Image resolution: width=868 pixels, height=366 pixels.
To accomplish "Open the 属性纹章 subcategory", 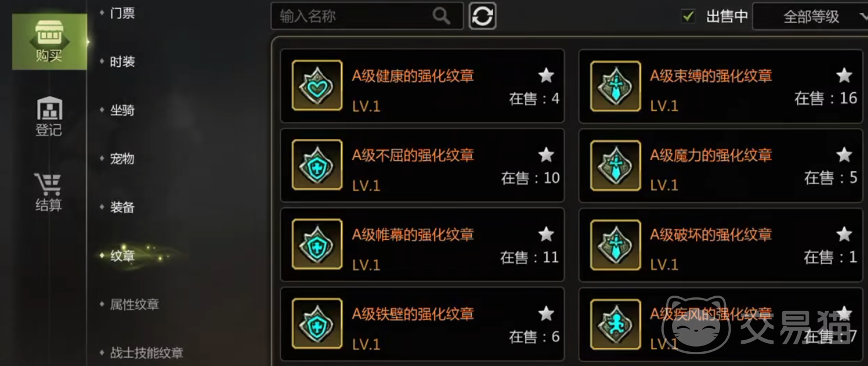I will click(134, 304).
